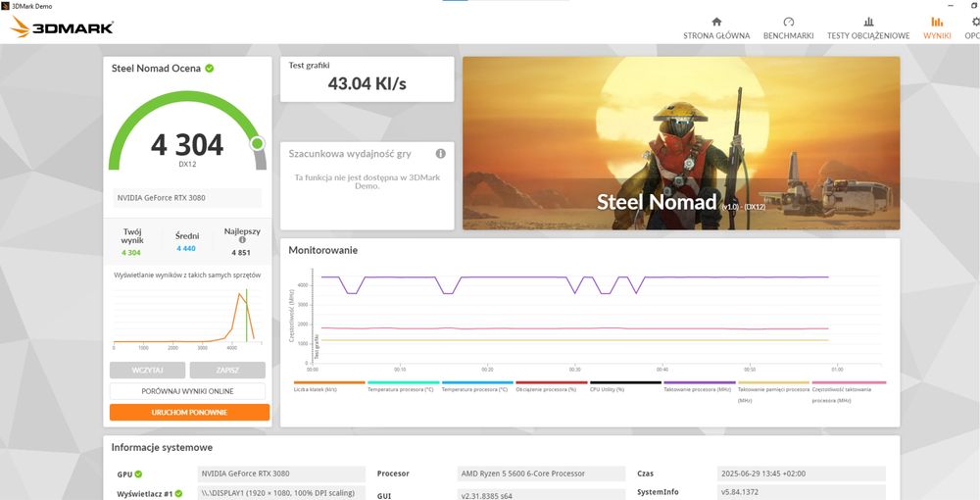Open the options gear icon

click(976, 22)
